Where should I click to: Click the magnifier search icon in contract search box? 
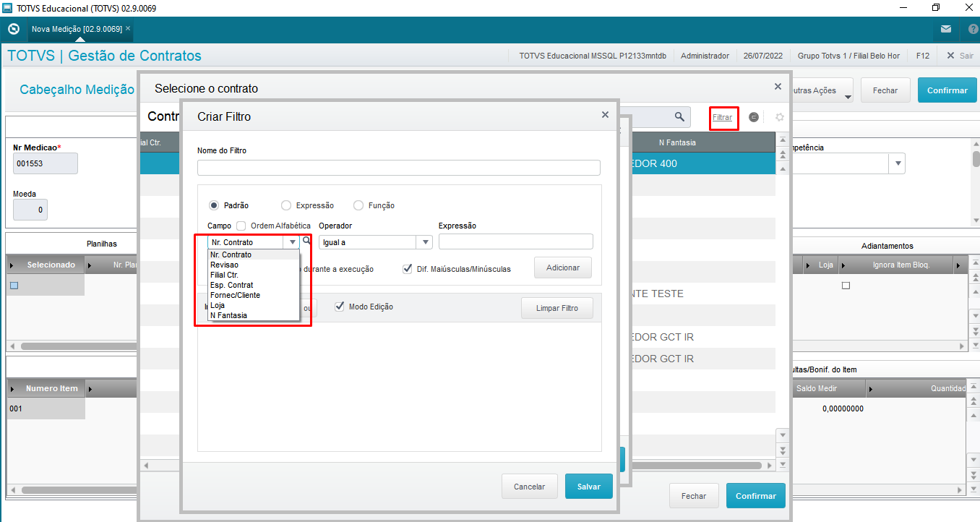tap(679, 116)
